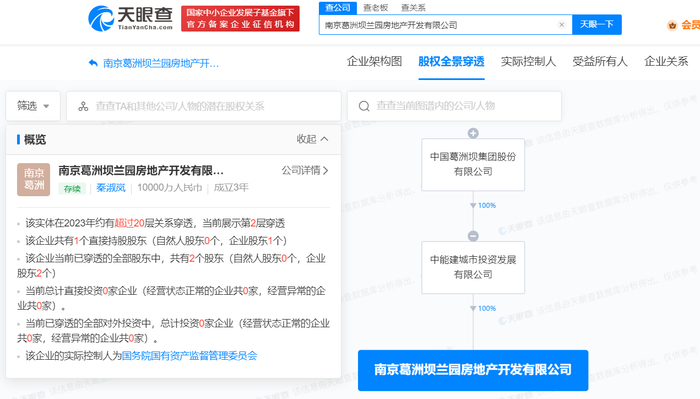
Task: Open 秦淑岚 legal representative link
Action: (111, 188)
